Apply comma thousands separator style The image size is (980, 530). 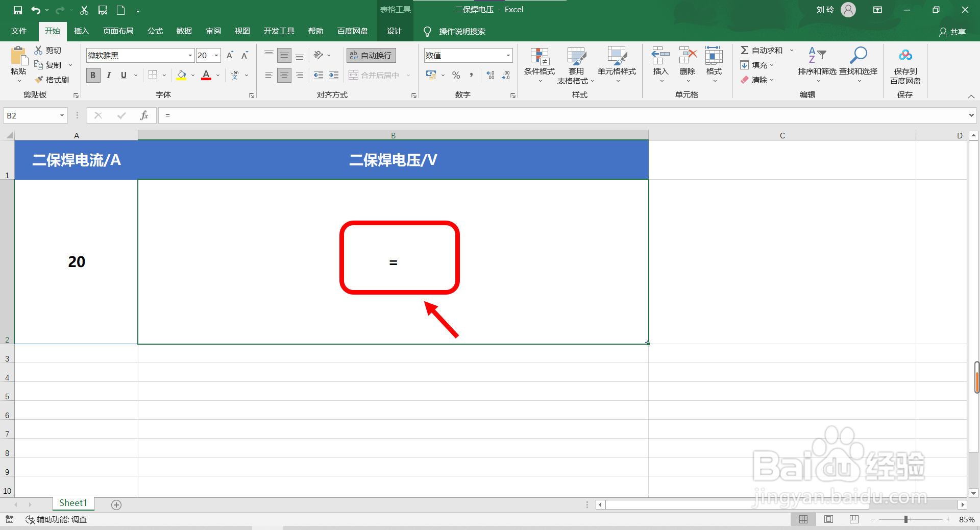click(x=471, y=75)
